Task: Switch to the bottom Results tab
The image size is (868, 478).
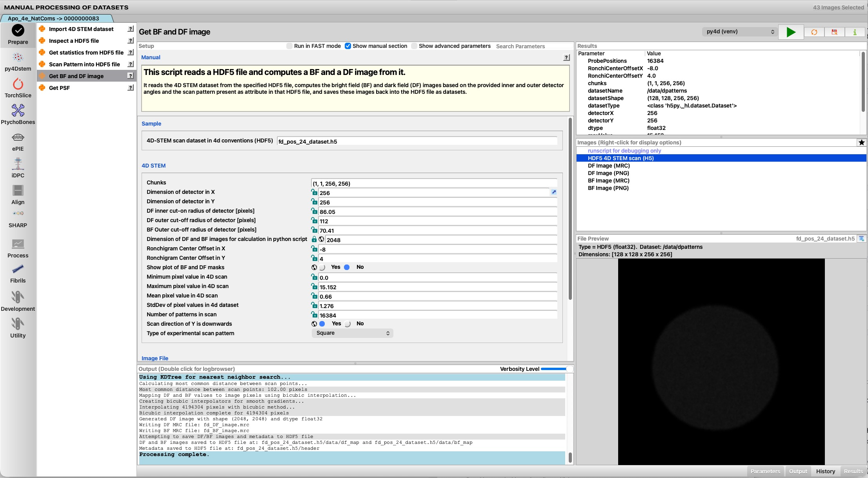Action: (853, 471)
